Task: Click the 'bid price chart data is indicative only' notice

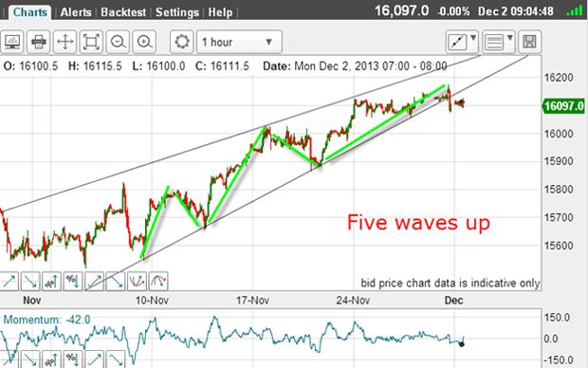Action: point(450,283)
